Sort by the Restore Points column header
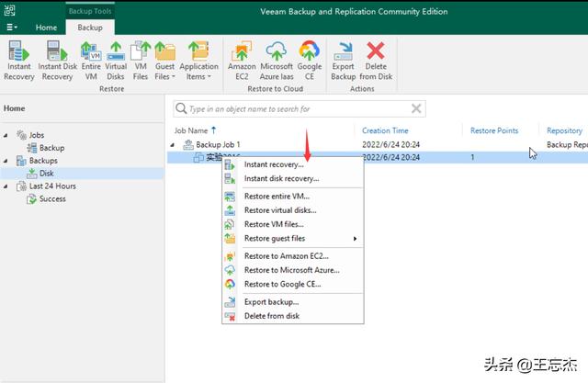The width and height of the screenshot is (588, 383). [x=494, y=130]
